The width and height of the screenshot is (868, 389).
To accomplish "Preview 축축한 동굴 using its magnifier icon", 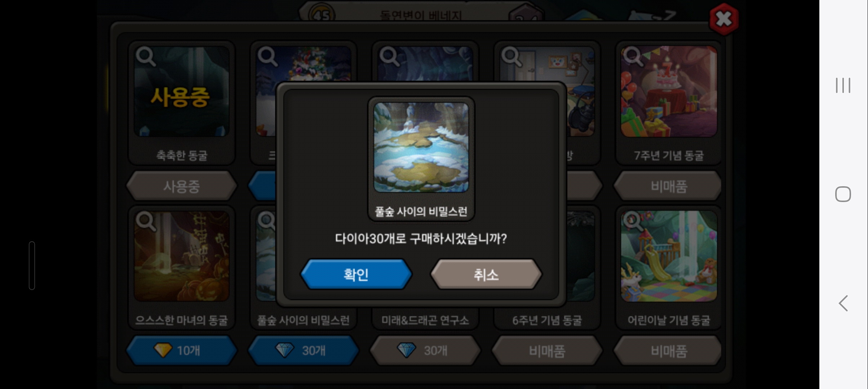I will [x=146, y=56].
